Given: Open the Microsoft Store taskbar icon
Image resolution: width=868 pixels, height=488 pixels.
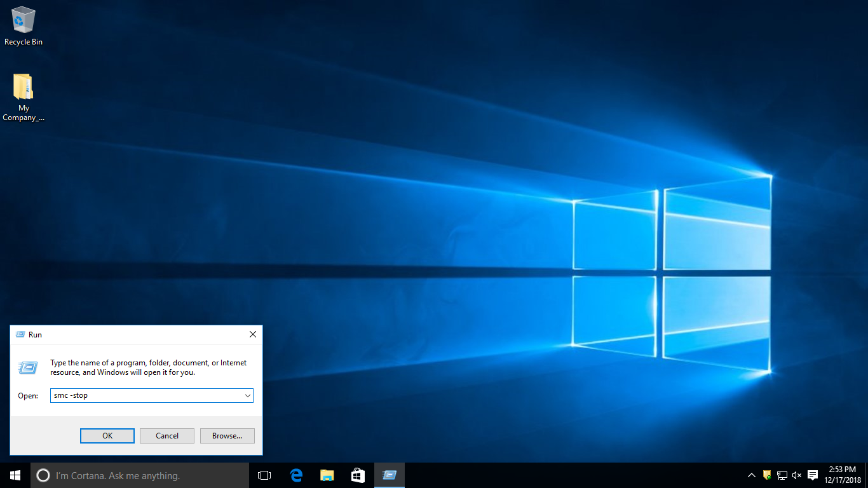Looking at the screenshot, I should click(x=358, y=475).
